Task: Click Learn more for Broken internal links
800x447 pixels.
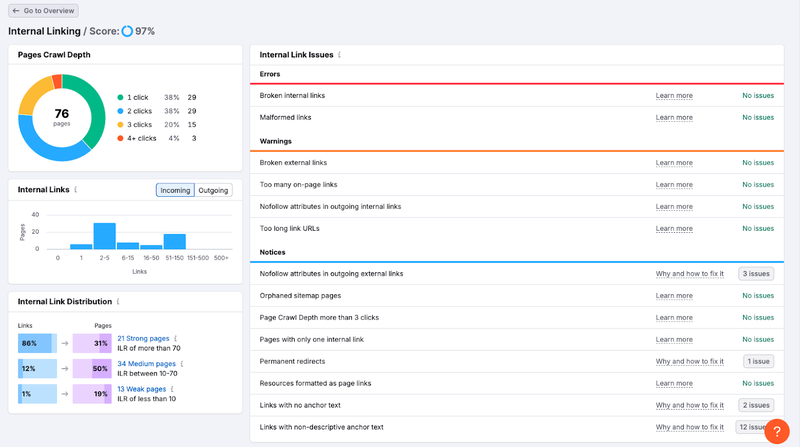Action: click(674, 96)
